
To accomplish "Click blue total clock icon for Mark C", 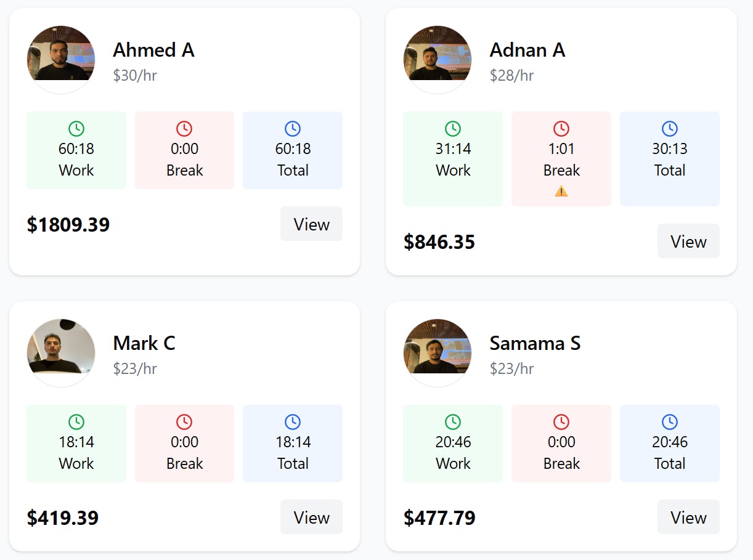I will point(293,422).
